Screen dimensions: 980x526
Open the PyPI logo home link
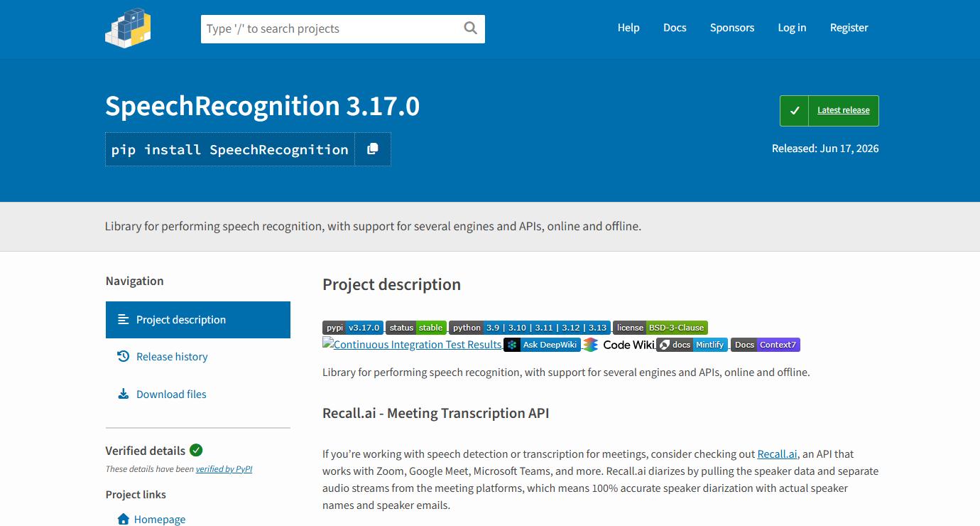[128, 28]
